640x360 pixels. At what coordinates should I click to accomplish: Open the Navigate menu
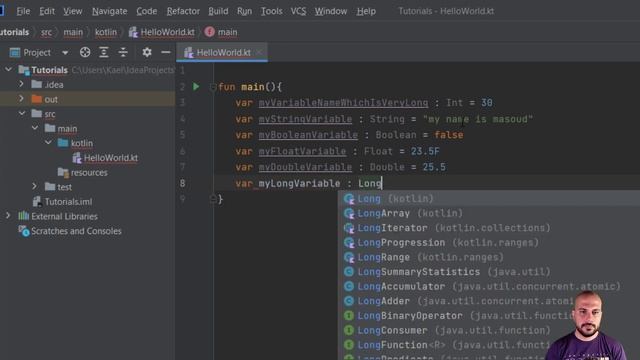tap(109, 11)
